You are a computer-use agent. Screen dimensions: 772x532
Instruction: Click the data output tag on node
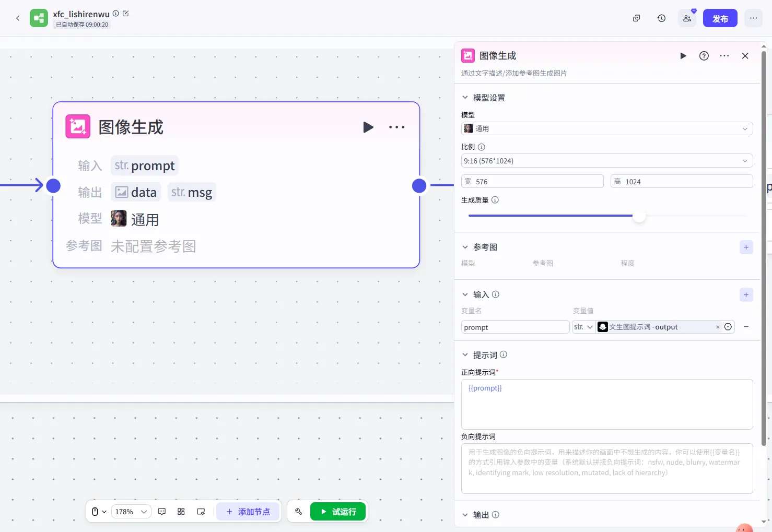tap(136, 192)
